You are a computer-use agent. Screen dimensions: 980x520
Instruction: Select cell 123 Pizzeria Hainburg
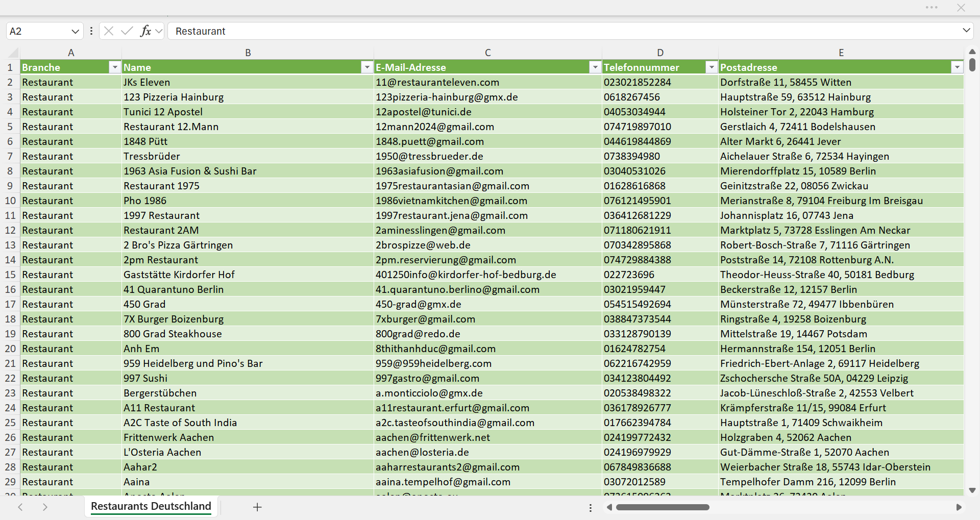tap(248, 97)
